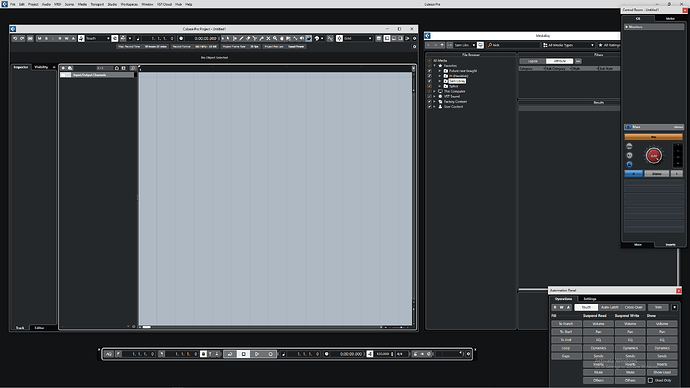This screenshot has width=690, height=388.
Task: Click the transport Cycle loop button
Action: click(x=230, y=354)
